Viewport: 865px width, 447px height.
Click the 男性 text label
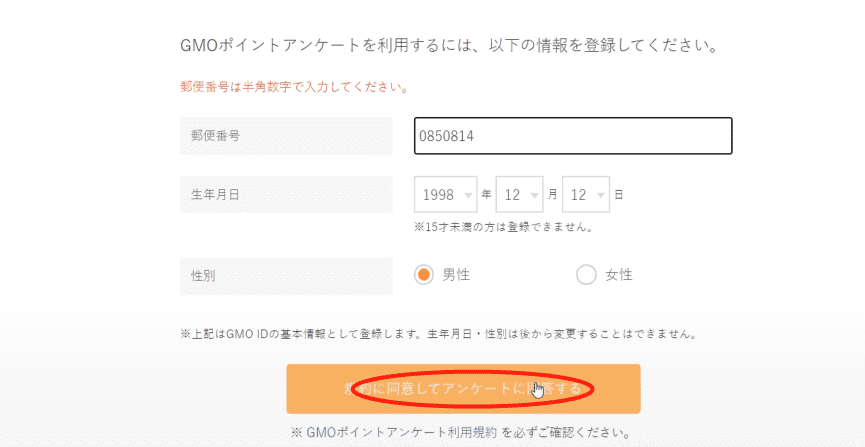pos(457,275)
